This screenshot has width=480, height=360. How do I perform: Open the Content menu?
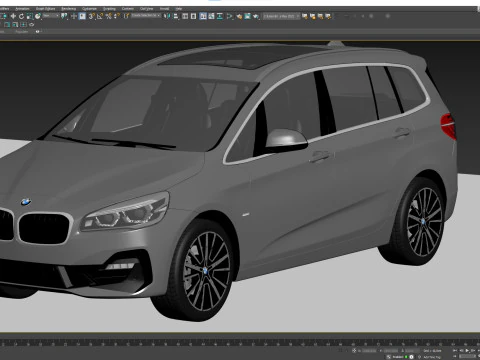tap(128, 9)
